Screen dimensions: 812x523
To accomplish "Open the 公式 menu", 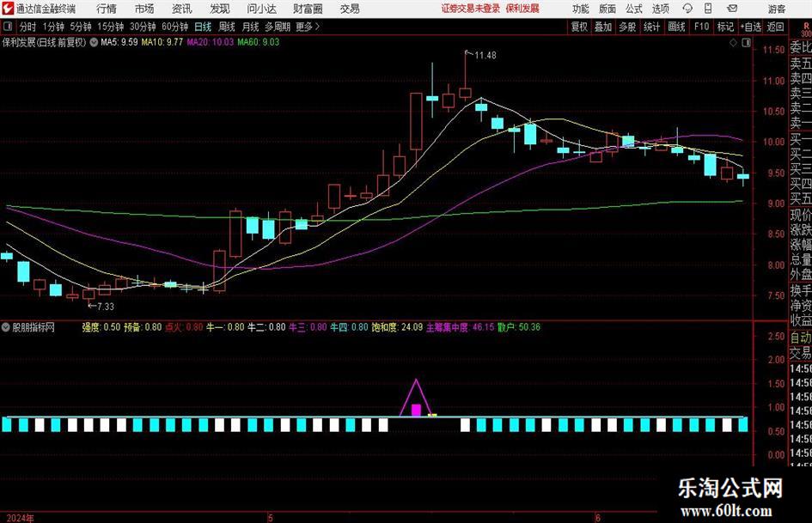I will (633, 9).
